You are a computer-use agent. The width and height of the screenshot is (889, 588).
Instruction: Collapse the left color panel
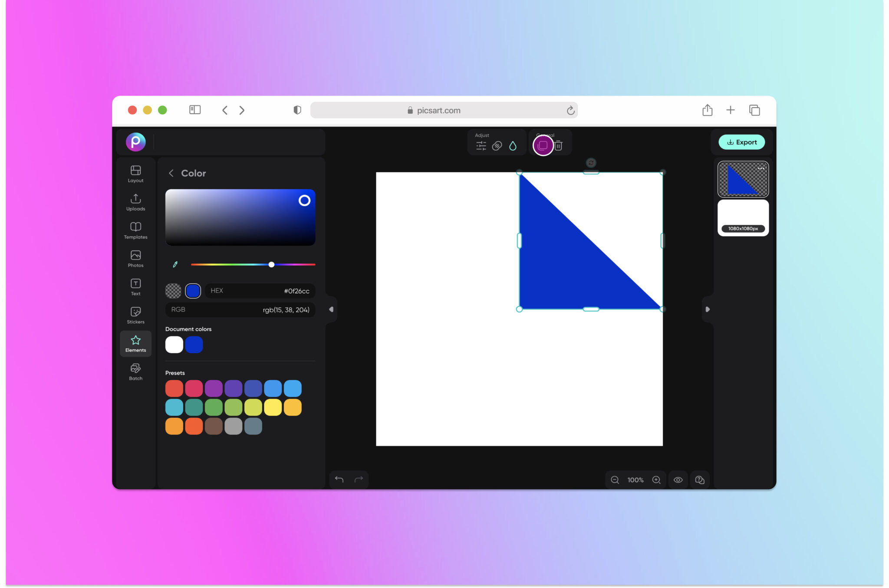(331, 309)
